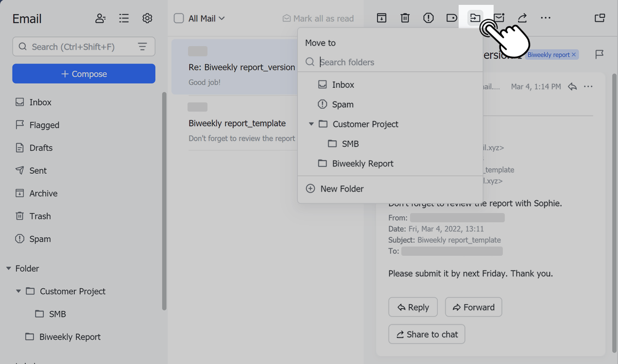Open the Re: Biweekly report_version email
Screen dimensions: 618x364
(x=235, y=67)
